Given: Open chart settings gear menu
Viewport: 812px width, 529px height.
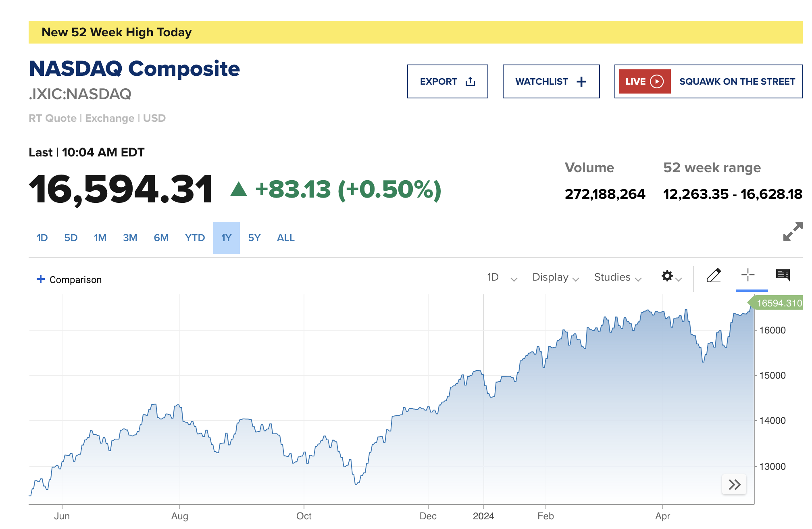Looking at the screenshot, I should [668, 276].
